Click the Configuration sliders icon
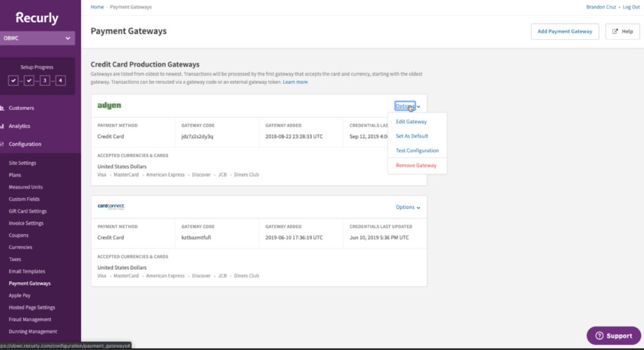644x350 pixels. click(x=2, y=144)
